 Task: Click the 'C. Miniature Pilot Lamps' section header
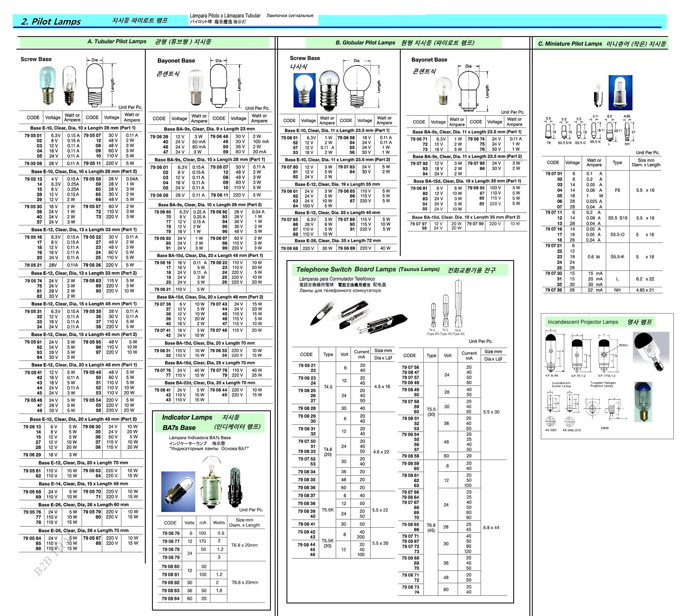point(570,44)
